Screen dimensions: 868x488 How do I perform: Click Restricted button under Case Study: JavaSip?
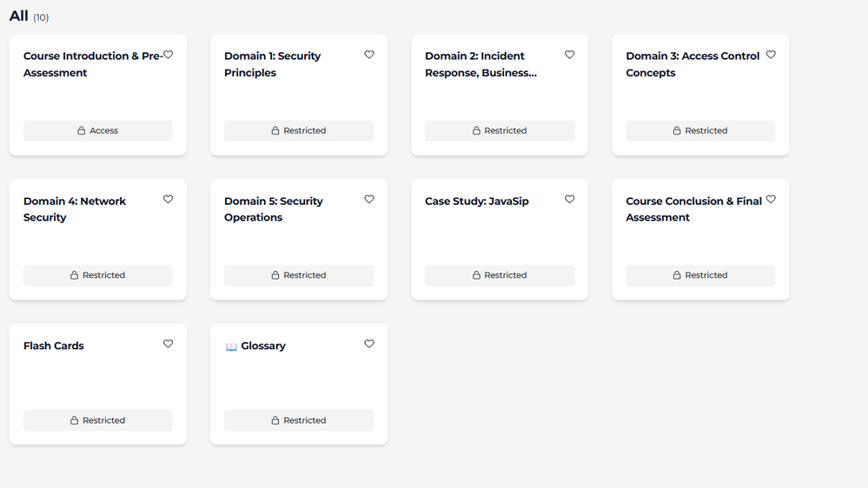499,275
